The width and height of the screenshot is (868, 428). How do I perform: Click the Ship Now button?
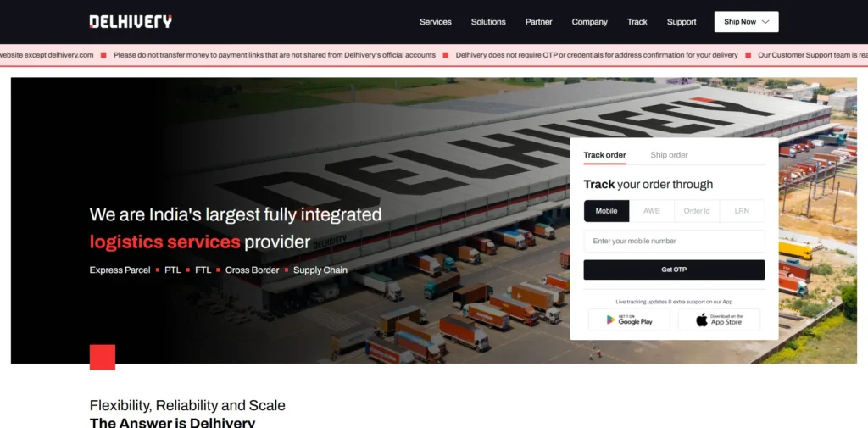tap(746, 22)
